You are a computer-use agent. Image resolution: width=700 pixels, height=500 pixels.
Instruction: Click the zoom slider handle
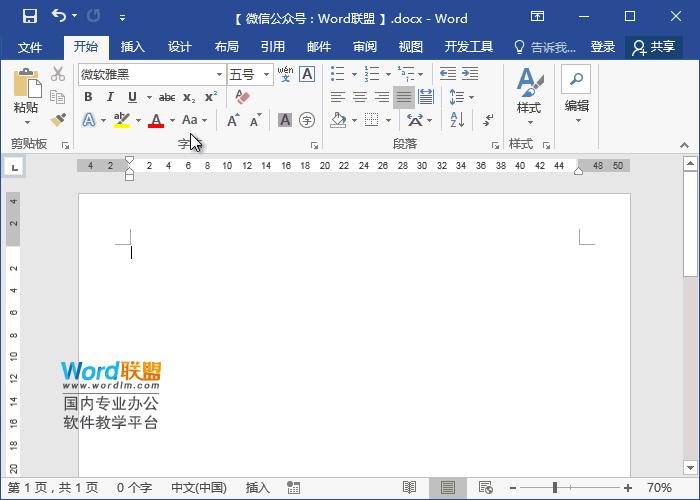pyautogui.click(x=555, y=488)
